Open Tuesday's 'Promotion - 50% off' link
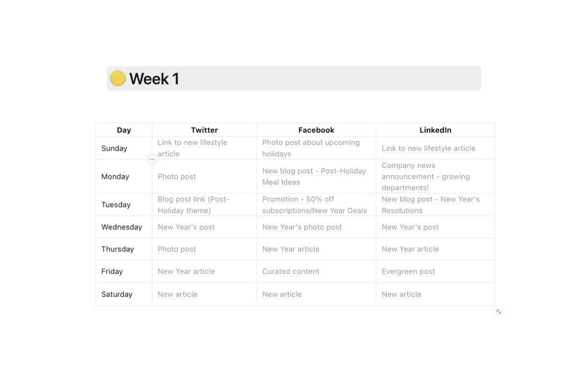This screenshot has width=588, height=380. [x=315, y=205]
